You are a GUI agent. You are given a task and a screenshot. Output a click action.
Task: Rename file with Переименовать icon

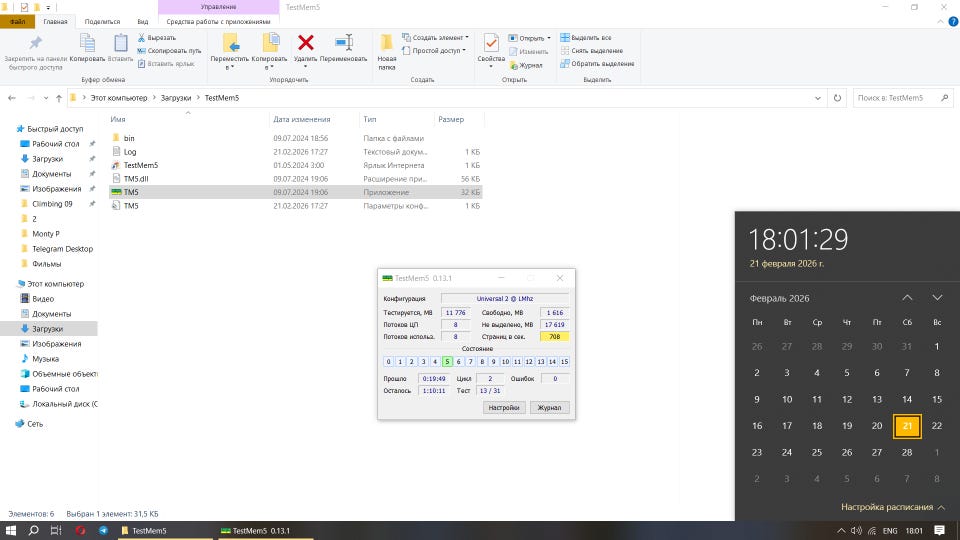point(343,48)
